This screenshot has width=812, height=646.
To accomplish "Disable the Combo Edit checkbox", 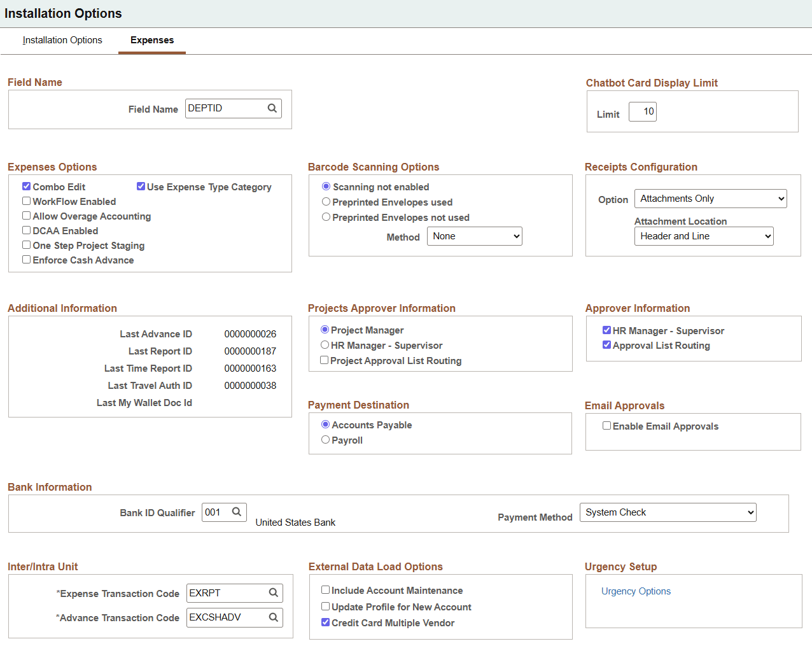I will [26, 186].
